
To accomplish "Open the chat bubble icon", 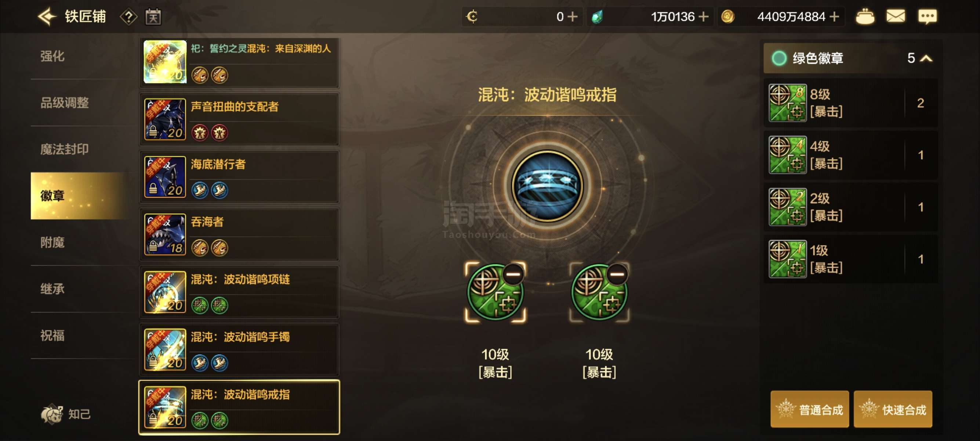I will 927,17.
